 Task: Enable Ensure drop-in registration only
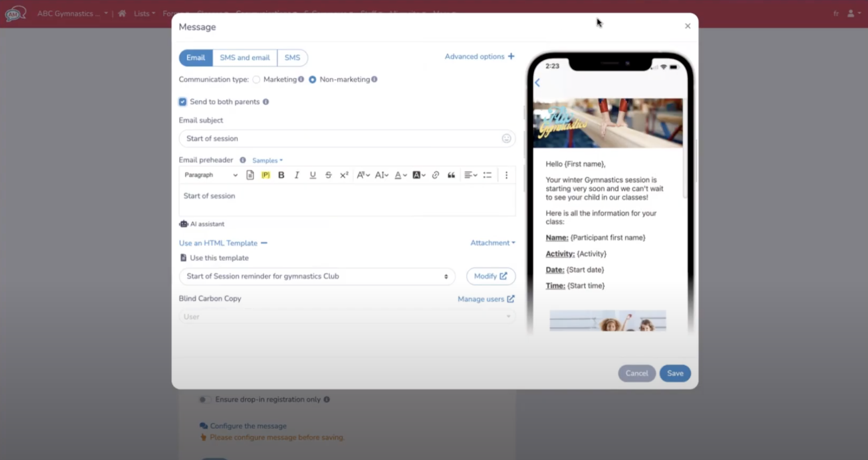(x=205, y=399)
